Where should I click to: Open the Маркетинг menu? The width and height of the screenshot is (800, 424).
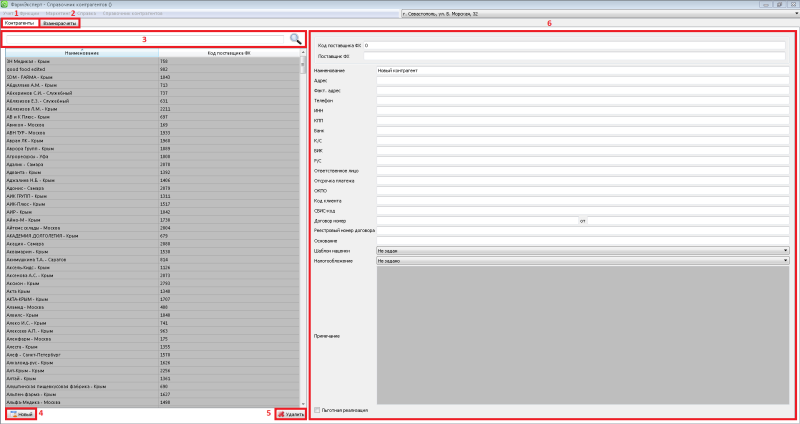[x=59, y=13]
